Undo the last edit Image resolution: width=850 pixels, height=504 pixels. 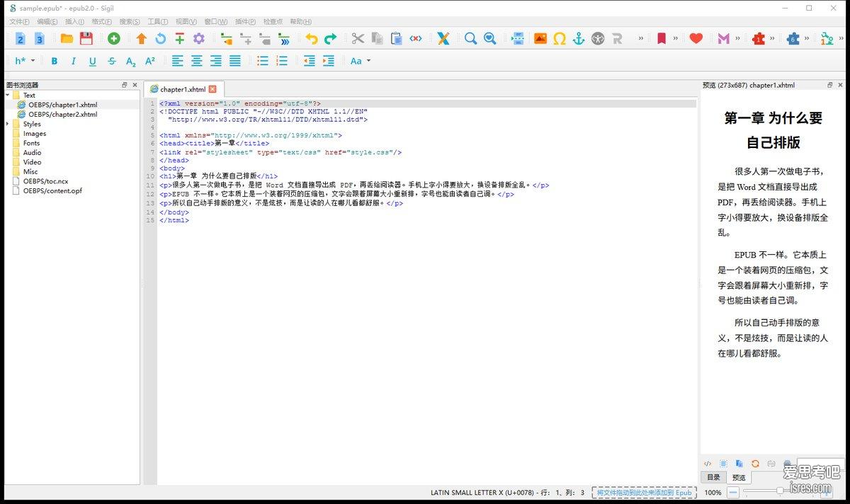pyautogui.click(x=312, y=38)
